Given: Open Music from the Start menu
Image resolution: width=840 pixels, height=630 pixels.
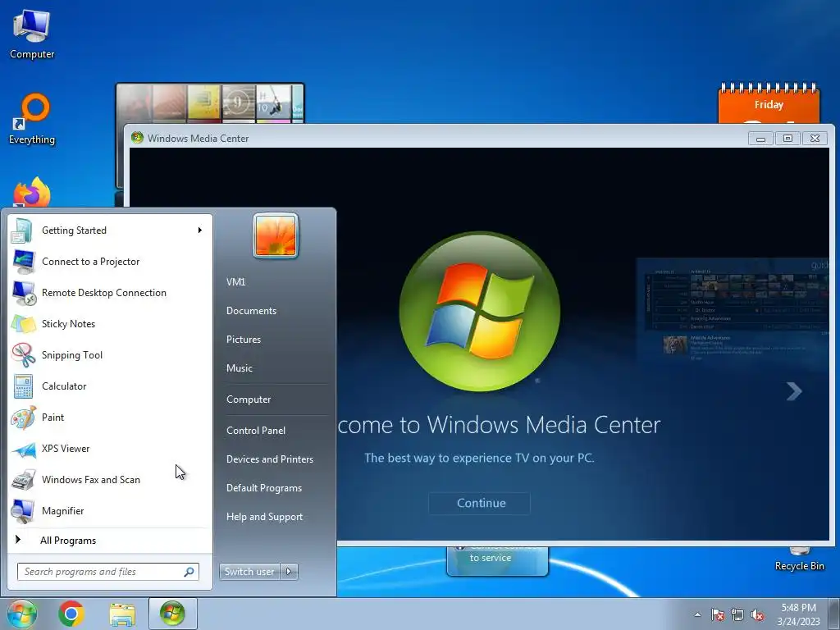Looking at the screenshot, I should click(x=240, y=368).
